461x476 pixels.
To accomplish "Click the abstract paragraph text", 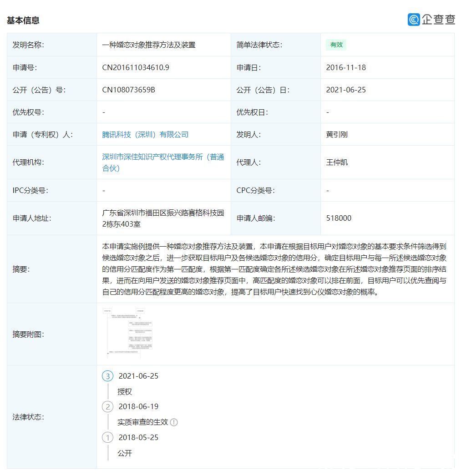I will click(x=274, y=269).
